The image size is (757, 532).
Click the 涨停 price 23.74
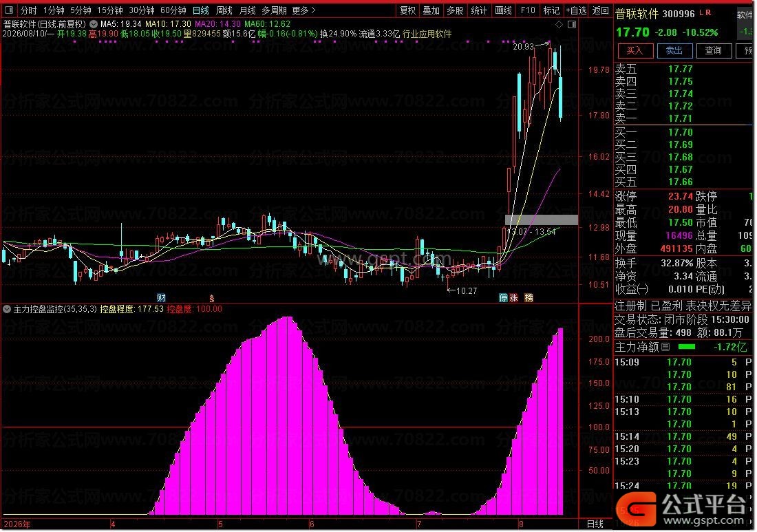(x=680, y=196)
